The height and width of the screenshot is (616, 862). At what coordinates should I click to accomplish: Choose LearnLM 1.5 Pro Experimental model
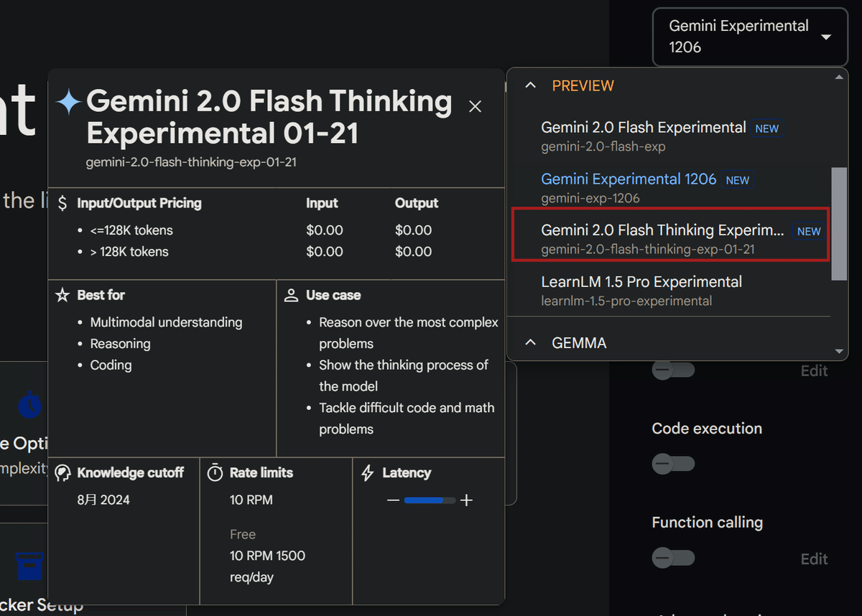pyautogui.click(x=641, y=282)
